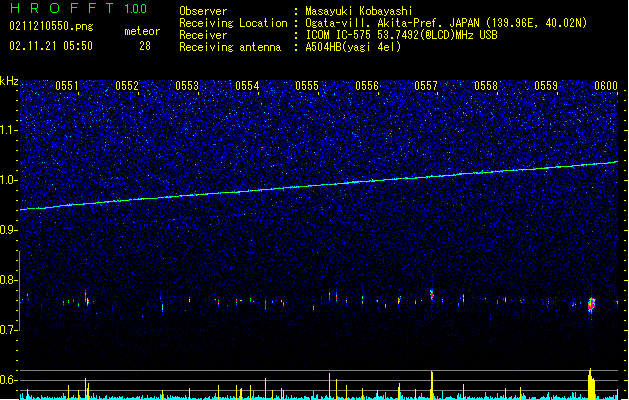Viewport: 629px width, 400px height.
Task: Click the 0.6 frequency axis label
Action: point(9,380)
